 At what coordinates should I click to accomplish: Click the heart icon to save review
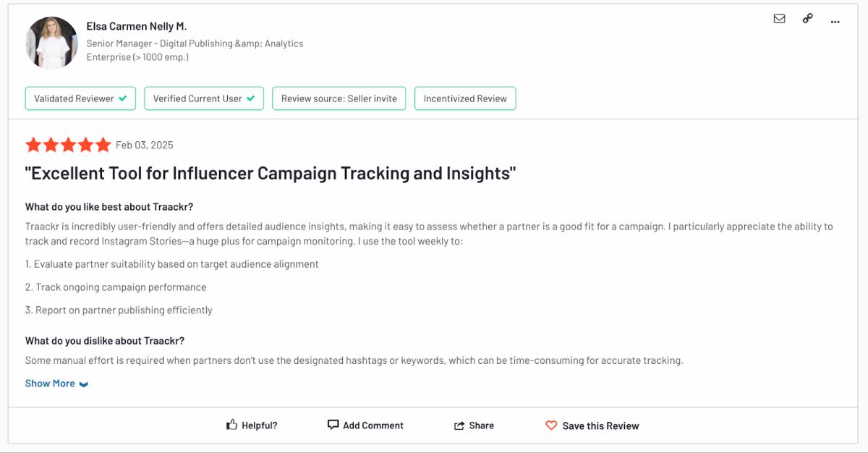[x=550, y=426]
